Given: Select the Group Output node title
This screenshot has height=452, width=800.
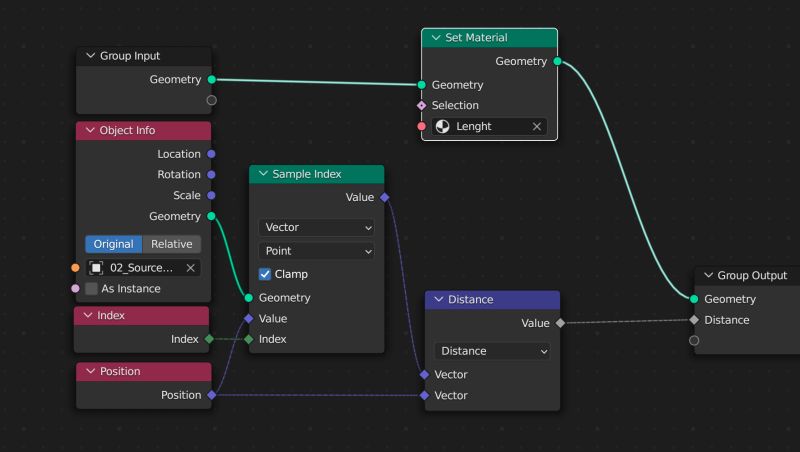Looking at the screenshot, I should [752, 275].
